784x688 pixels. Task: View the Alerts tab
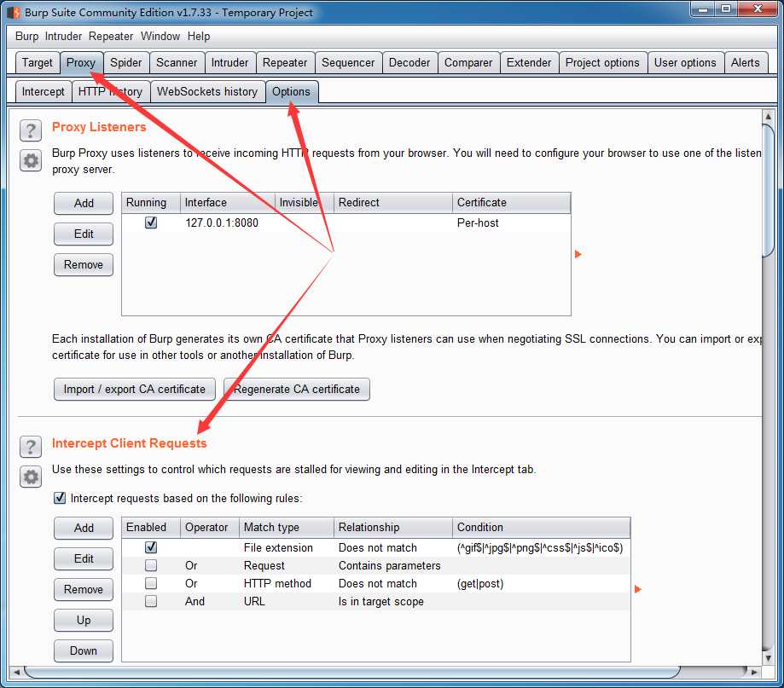[745, 62]
